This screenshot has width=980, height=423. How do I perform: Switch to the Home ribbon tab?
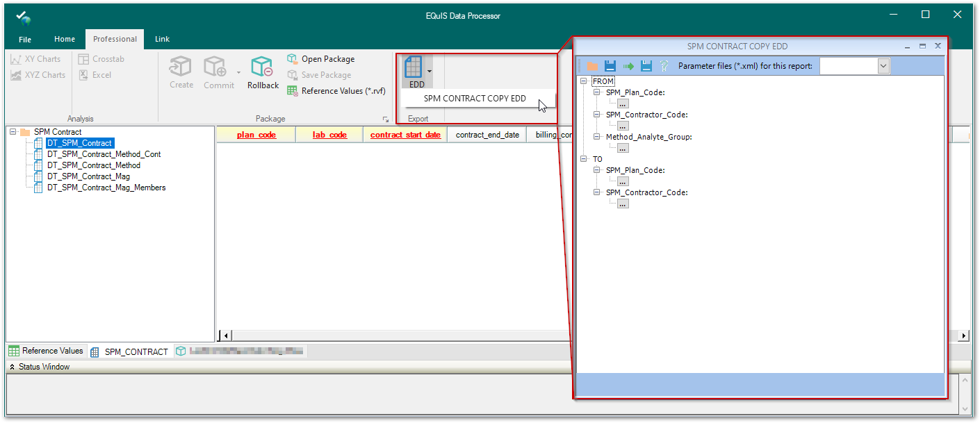pyautogui.click(x=65, y=39)
